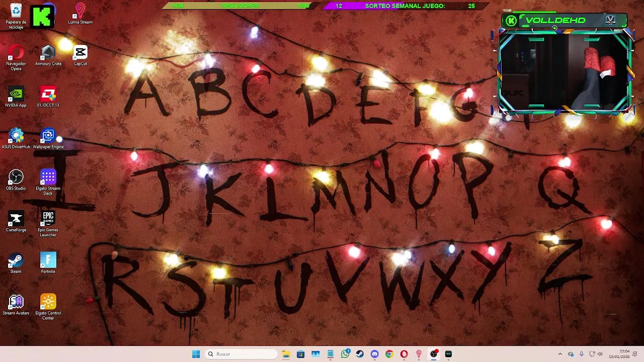Open the notification bell in tray
The image size is (644, 362).
(x=635, y=354)
